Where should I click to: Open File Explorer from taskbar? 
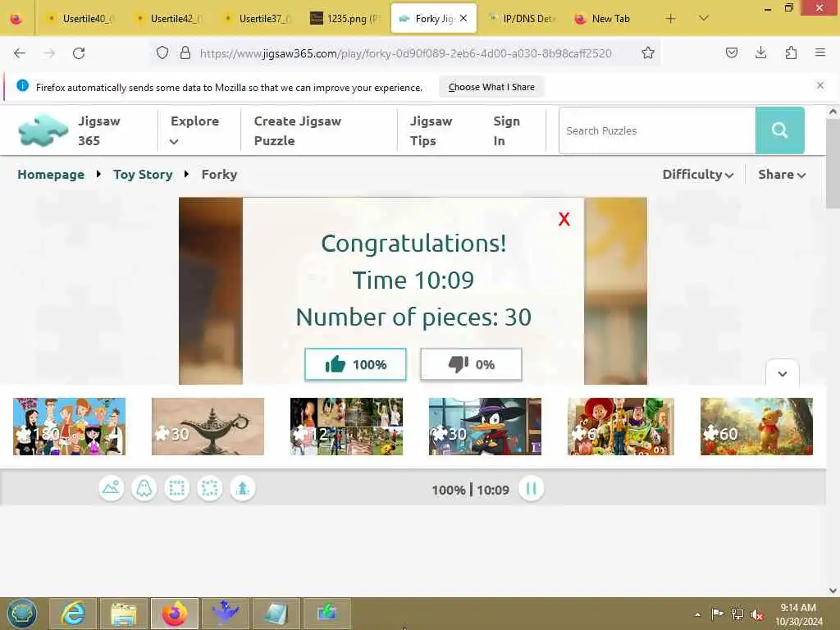[x=124, y=614]
